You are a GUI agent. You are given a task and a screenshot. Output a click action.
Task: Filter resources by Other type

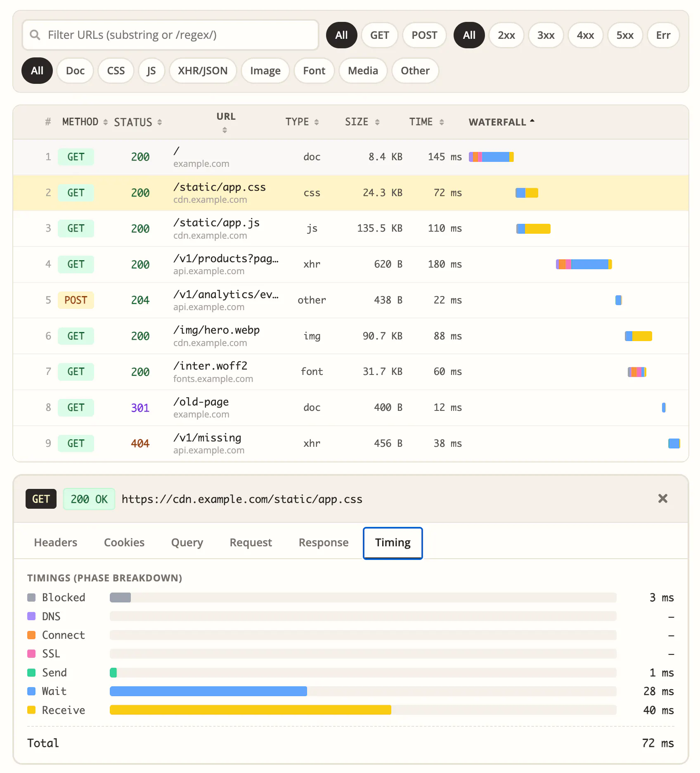(x=415, y=71)
